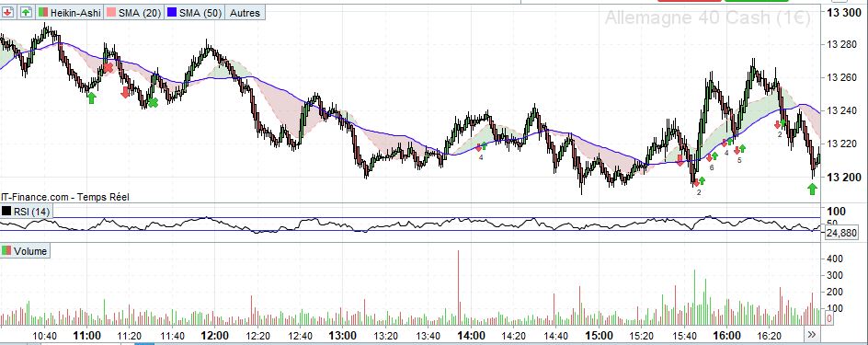This screenshot has height=345, width=868.
Task: Click the green up-arrow buy icon in toolbar
Action: (x=26, y=12)
